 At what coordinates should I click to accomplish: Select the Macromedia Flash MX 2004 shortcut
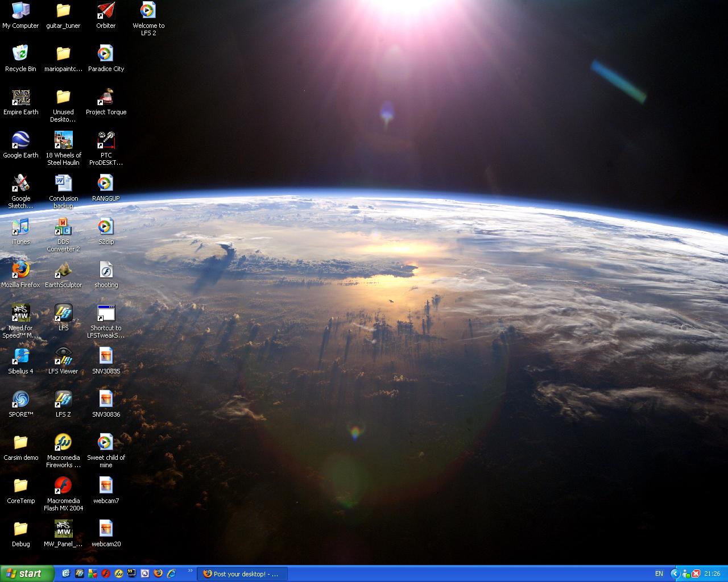(x=63, y=494)
